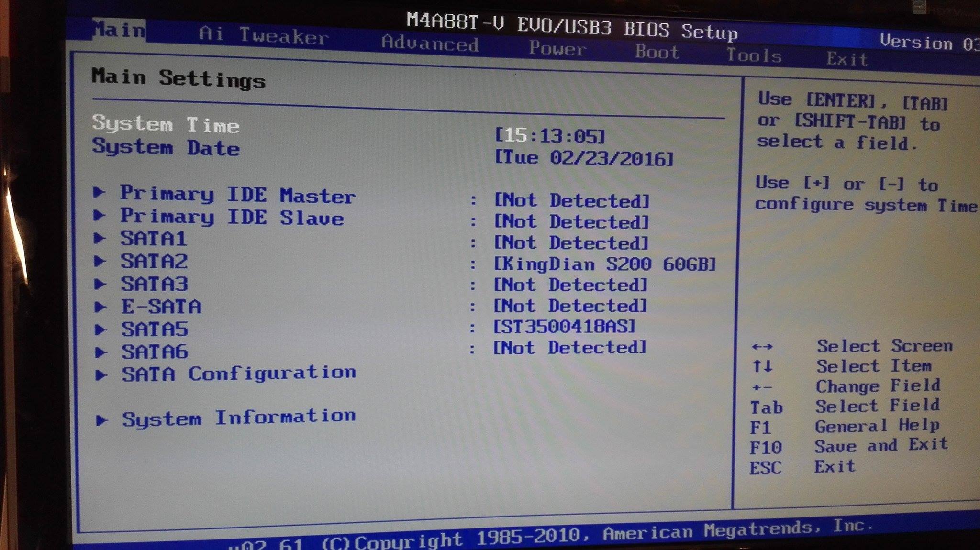980x550 pixels.
Task: Click the arrow icon beside SATA6
Action: [100, 352]
